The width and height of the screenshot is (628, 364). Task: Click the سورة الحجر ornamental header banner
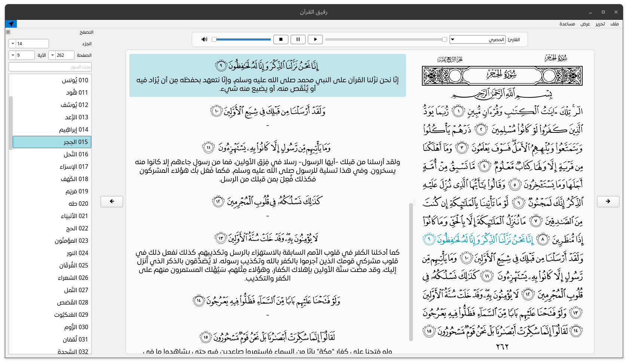(x=502, y=76)
